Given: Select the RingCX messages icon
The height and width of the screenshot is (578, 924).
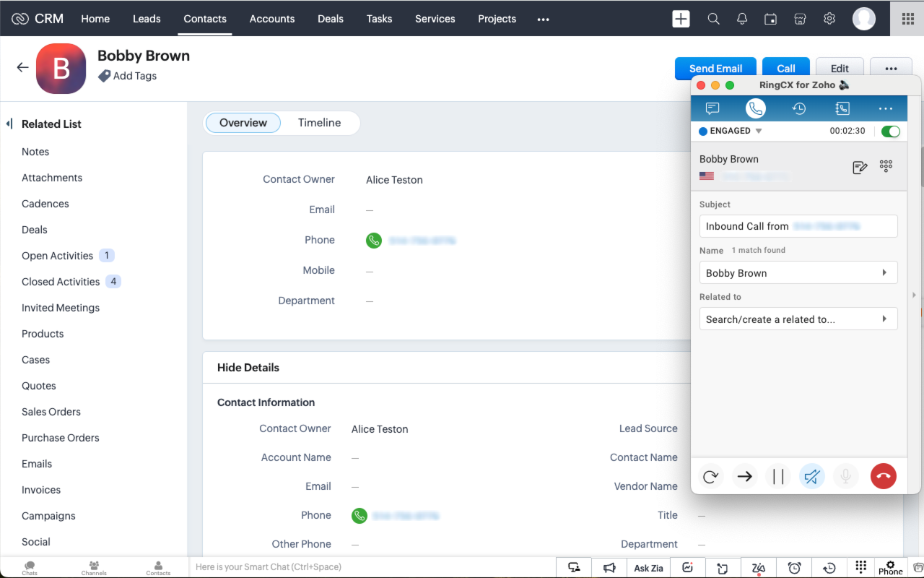Looking at the screenshot, I should point(712,108).
